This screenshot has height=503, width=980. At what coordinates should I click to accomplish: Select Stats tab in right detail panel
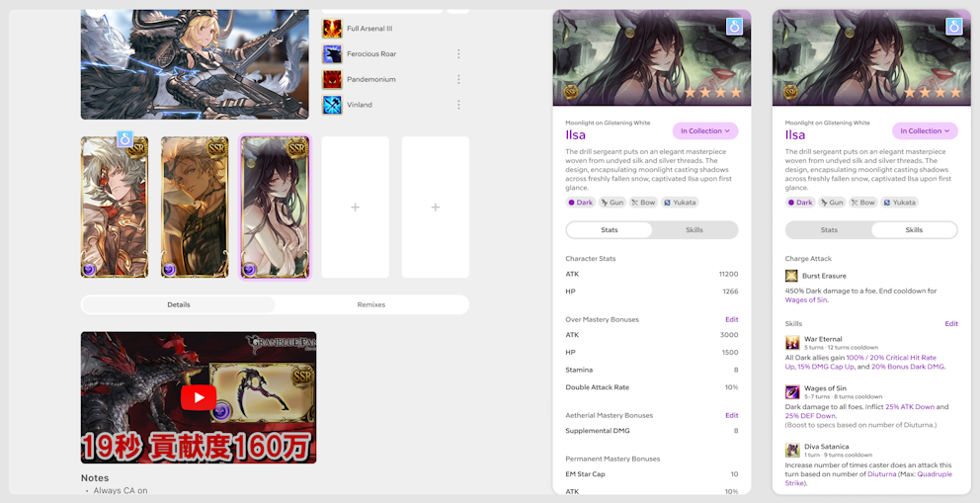pyautogui.click(x=829, y=230)
